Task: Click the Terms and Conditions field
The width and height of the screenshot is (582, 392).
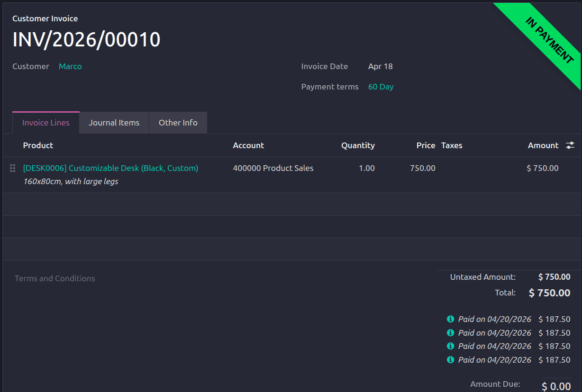Action: pos(55,278)
